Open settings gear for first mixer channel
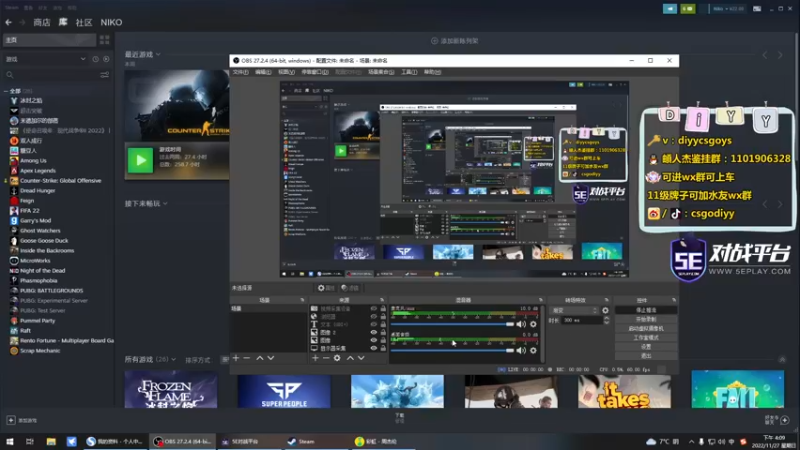This screenshot has width=800, height=450. (533, 324)
